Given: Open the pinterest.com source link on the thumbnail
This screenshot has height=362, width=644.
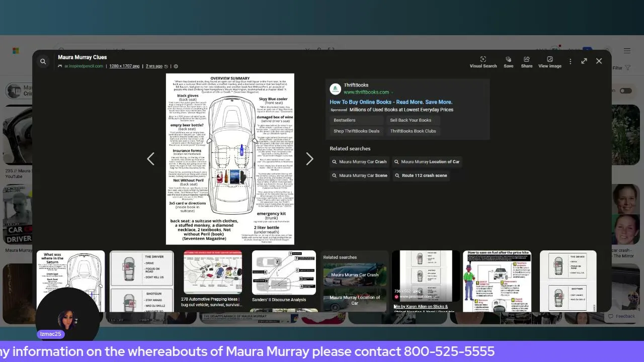Looking at the screenshot, I should tap(416, 297).
